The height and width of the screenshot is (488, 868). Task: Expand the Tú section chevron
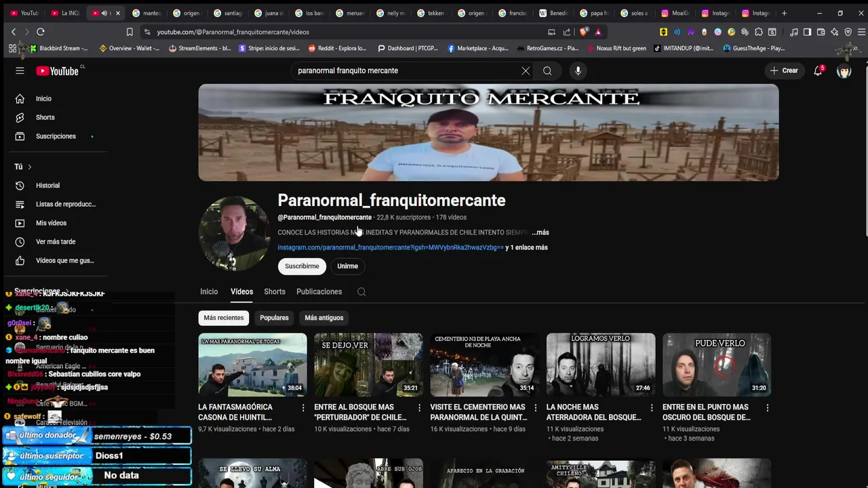coord(29,167)
